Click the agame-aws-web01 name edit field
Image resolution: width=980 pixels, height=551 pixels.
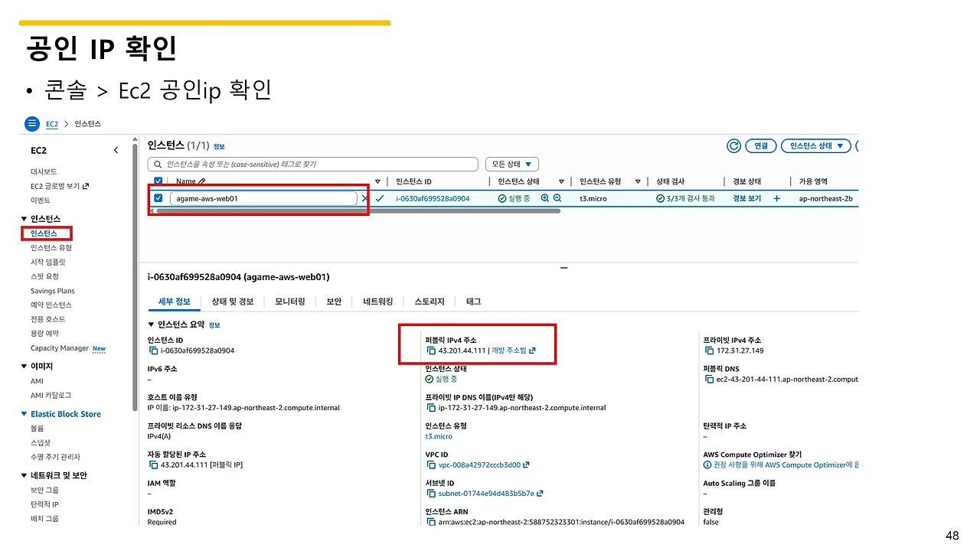[x=263, y=198]
